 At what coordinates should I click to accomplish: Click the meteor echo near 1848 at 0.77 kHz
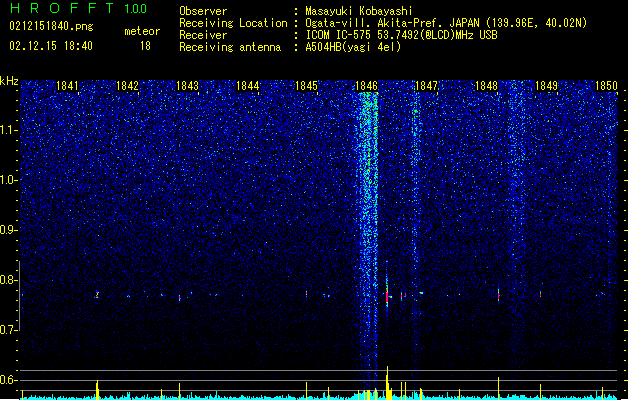(499, 295)
